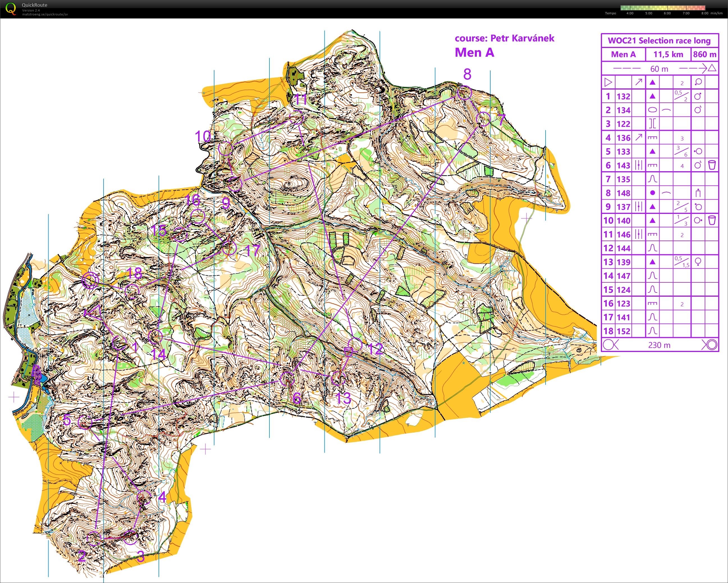Select the '230 m' finish distance text

(659, 345)
